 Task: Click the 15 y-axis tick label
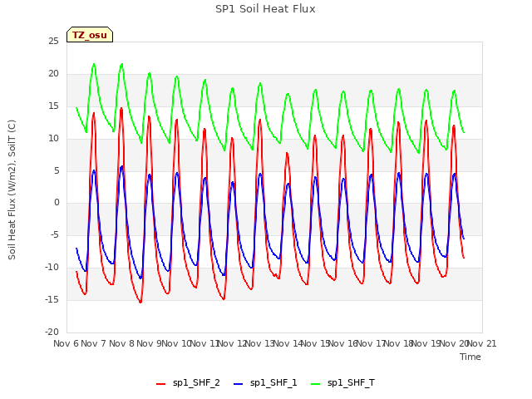point(53,106)
